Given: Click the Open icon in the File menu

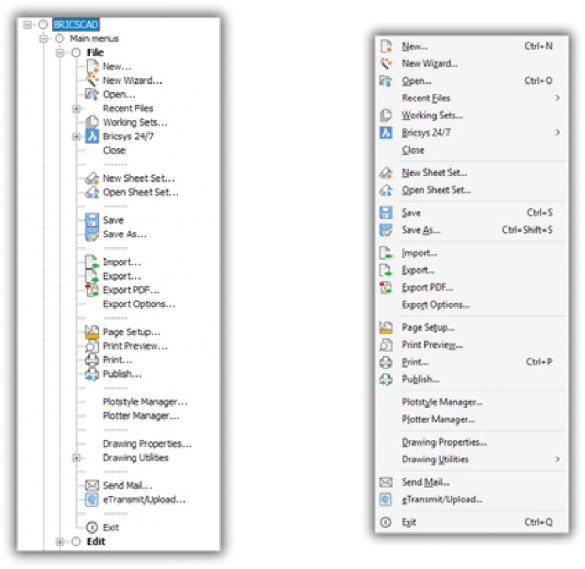Looking at the screenshot, I should [x=386, y=81].
